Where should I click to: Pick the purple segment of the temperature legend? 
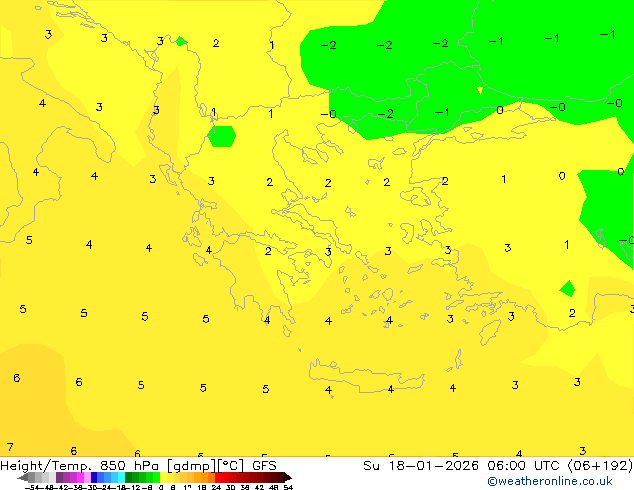click(x=68, y=477)
